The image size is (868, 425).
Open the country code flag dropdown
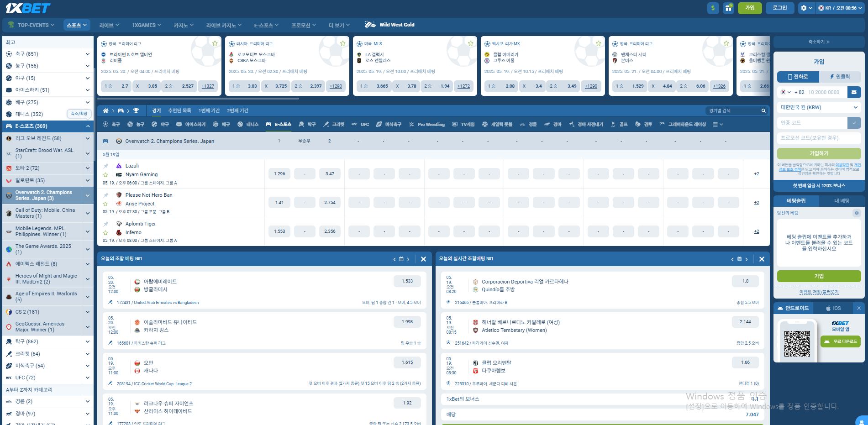785,92
